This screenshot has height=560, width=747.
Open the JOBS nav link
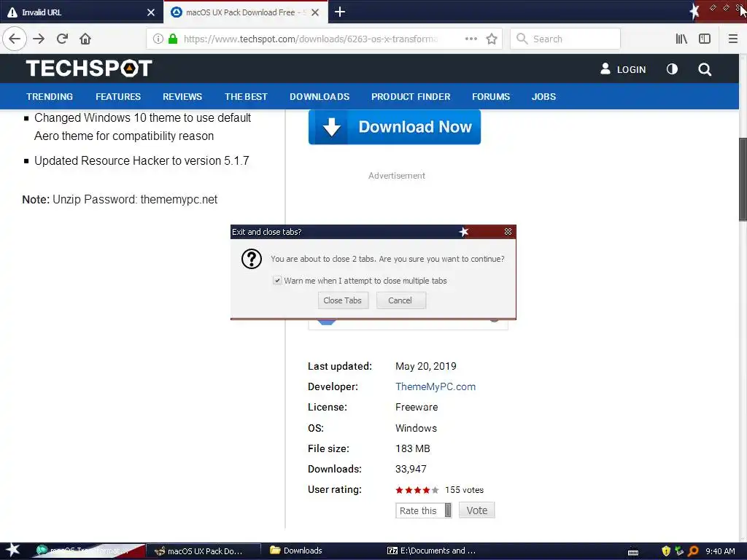point(543,97)
